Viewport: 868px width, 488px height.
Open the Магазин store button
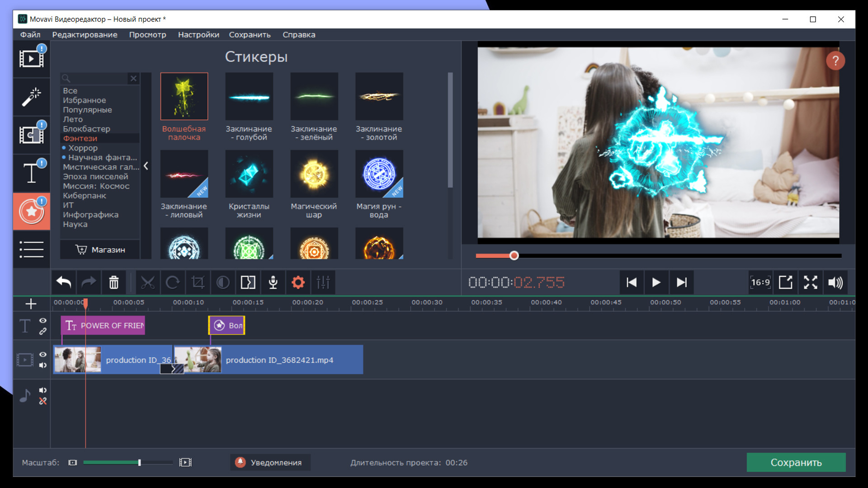(100, 250)
